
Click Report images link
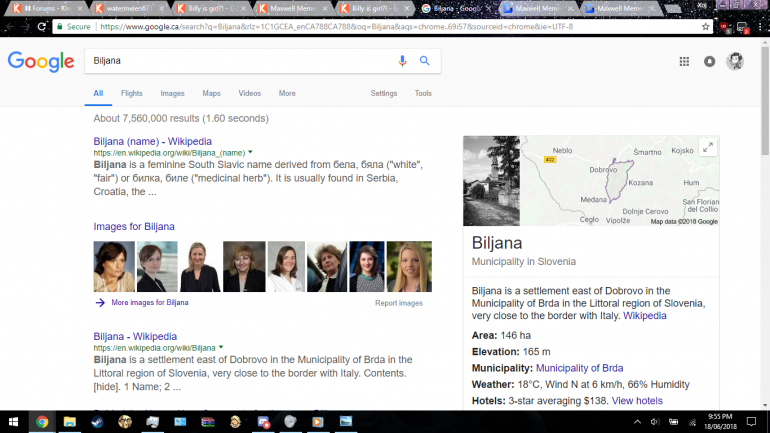click(x=399, y=303)
